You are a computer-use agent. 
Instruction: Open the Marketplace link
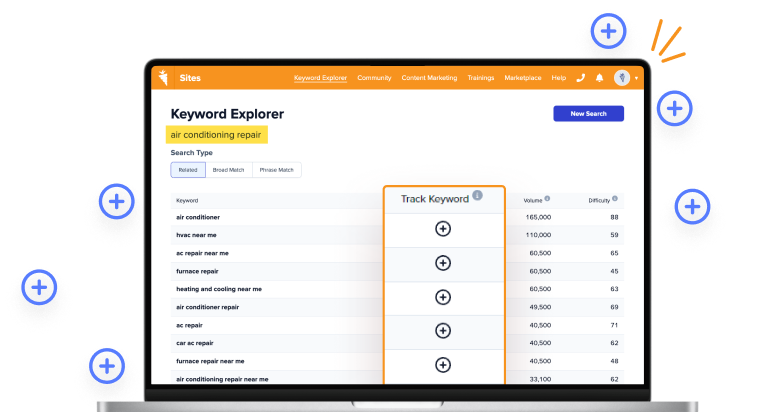522,77
